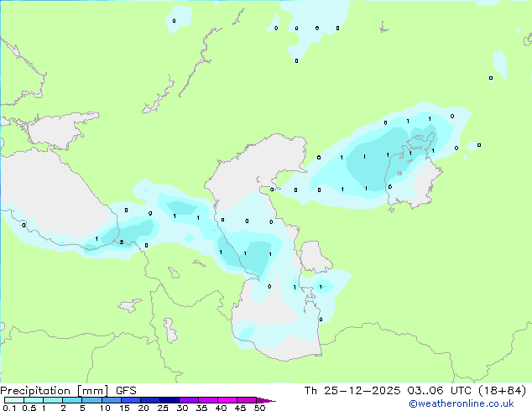Click the "50" color scale label
Viewport: 532px width, 411px height.
(x=259, y=408)
